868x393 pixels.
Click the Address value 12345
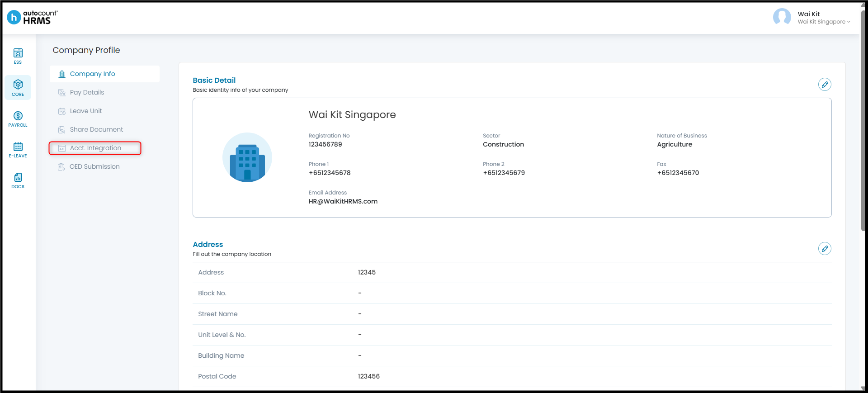[x=367, y=272]
